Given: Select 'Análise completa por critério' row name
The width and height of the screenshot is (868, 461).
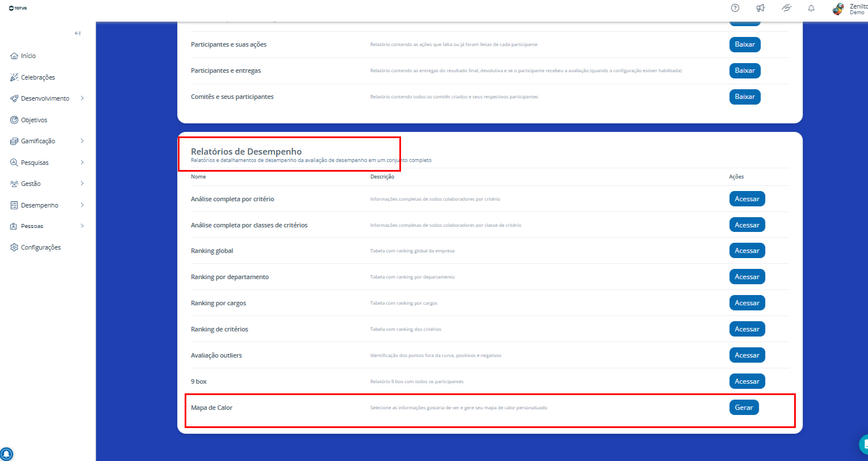Looking at the screenshot, I should tap(232, 199).
